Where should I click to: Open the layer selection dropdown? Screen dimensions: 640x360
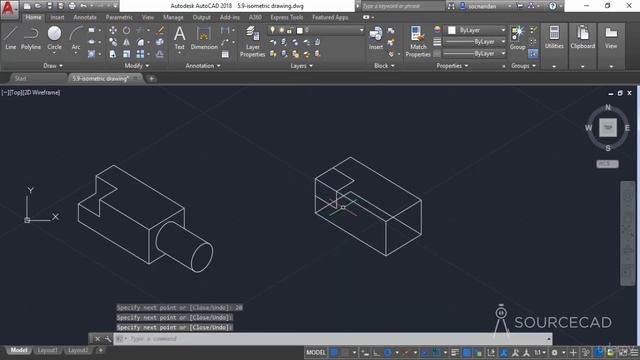tap(315, 30)
